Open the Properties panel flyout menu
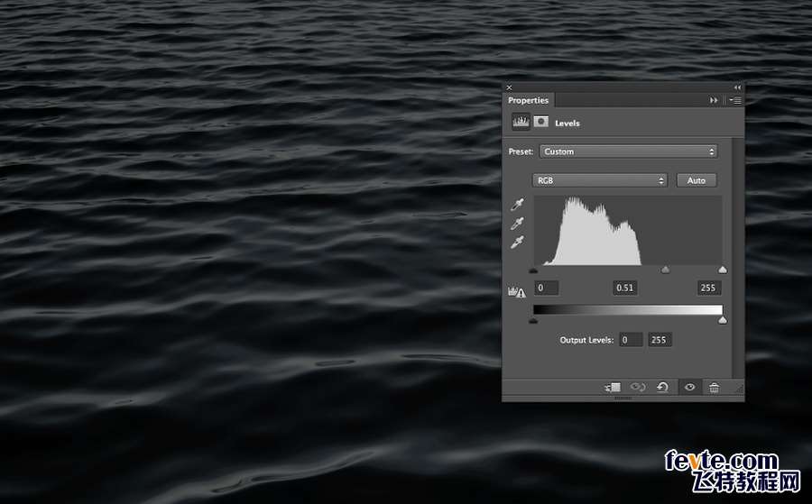The width and height of the screenshot is (812, 504). point(735,100)
